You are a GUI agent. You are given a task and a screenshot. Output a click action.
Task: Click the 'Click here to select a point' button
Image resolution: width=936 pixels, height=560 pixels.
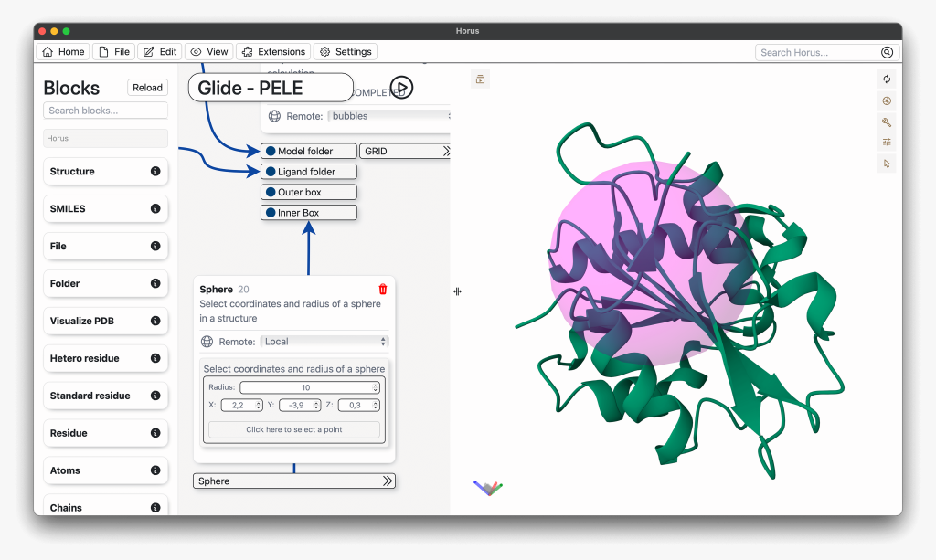tap(293, 429)
